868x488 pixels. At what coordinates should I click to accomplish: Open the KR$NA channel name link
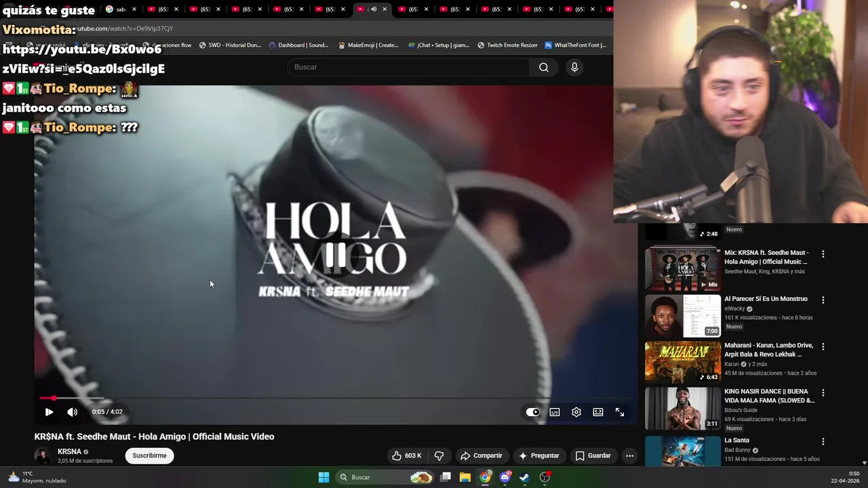tap(69, 451)
